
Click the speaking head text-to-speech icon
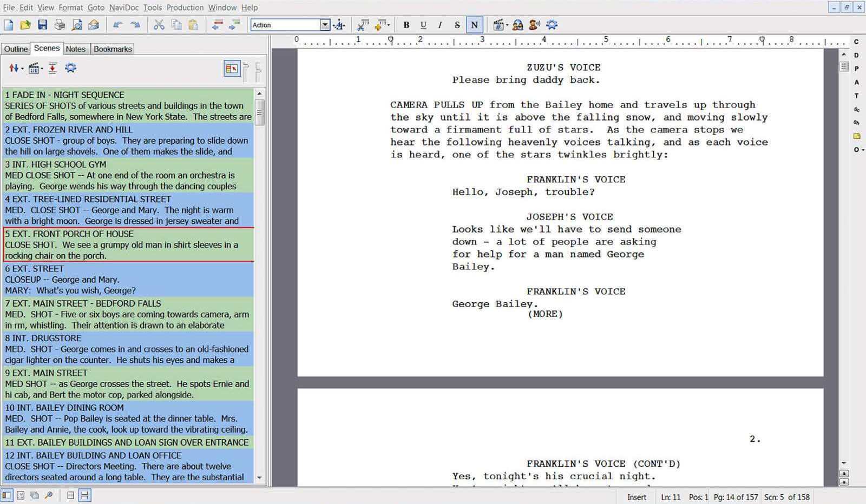tap(535, 25)
